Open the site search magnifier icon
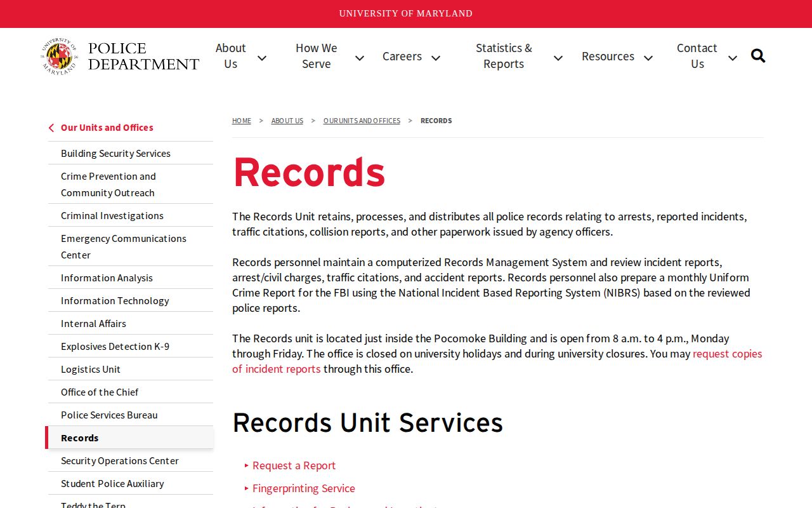The height and width of the screenshot is (508, 812). click(758, 56)
